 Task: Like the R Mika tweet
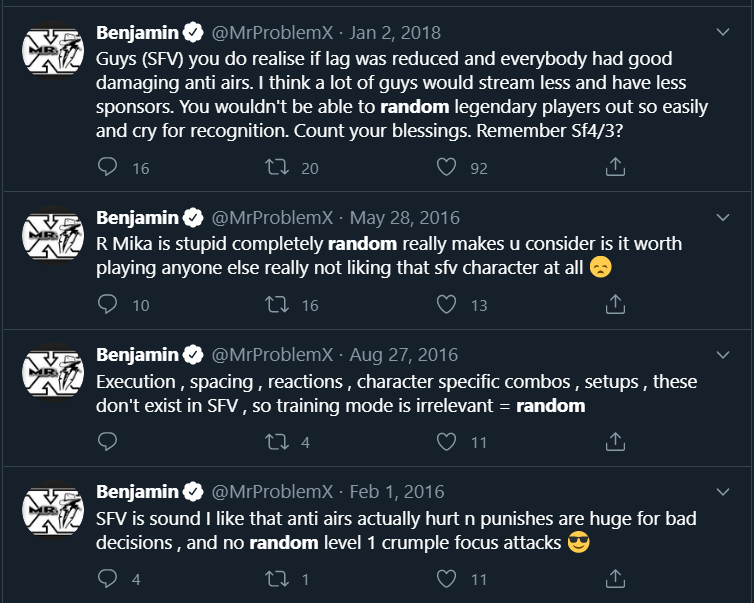447,304
